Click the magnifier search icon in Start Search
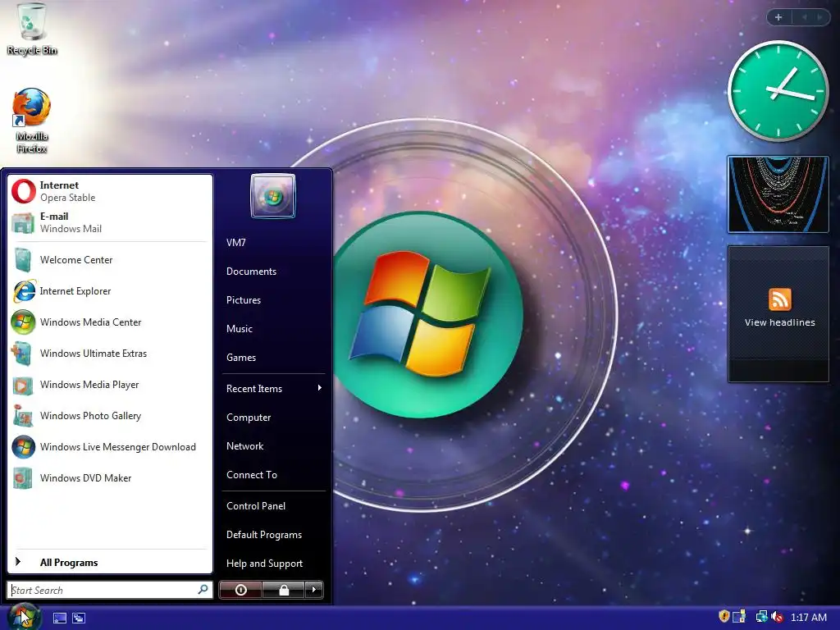This screenshot has height=630, width=840. 203,590
